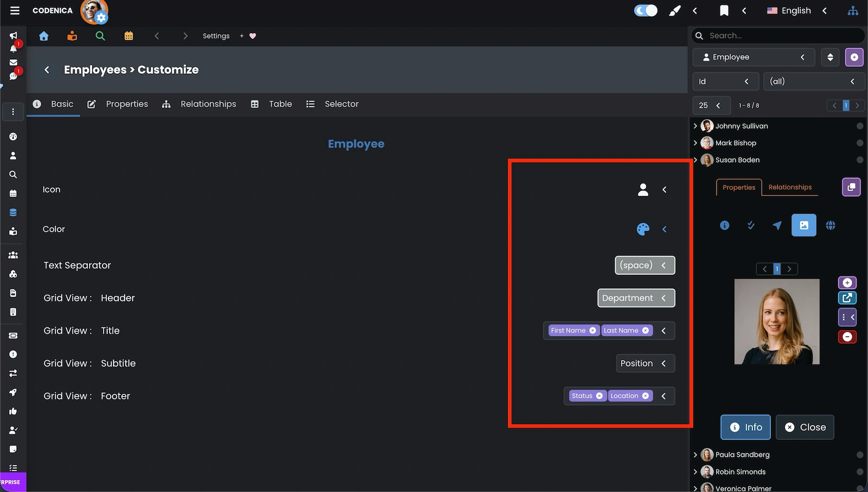Viewport: 868px width, 492px height.
Task: Select the image/media panel icon above Susan's photo
Action: point(804,225)
